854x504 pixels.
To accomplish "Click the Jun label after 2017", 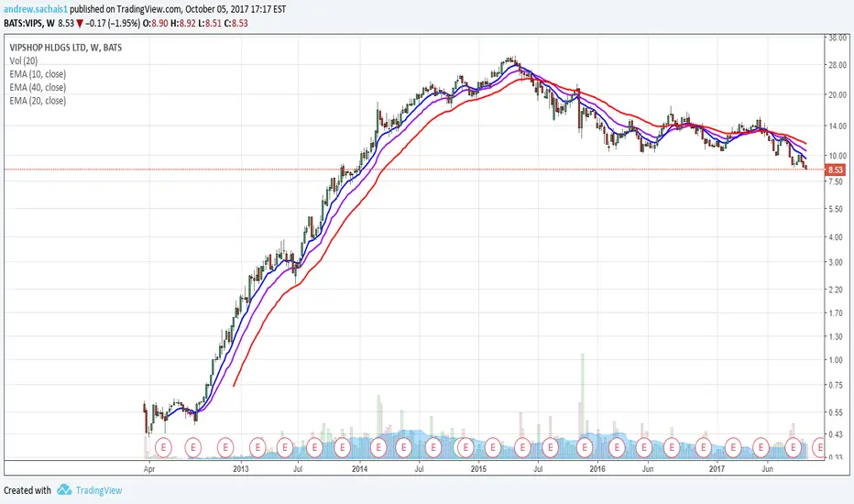I will tap(767, 468).
